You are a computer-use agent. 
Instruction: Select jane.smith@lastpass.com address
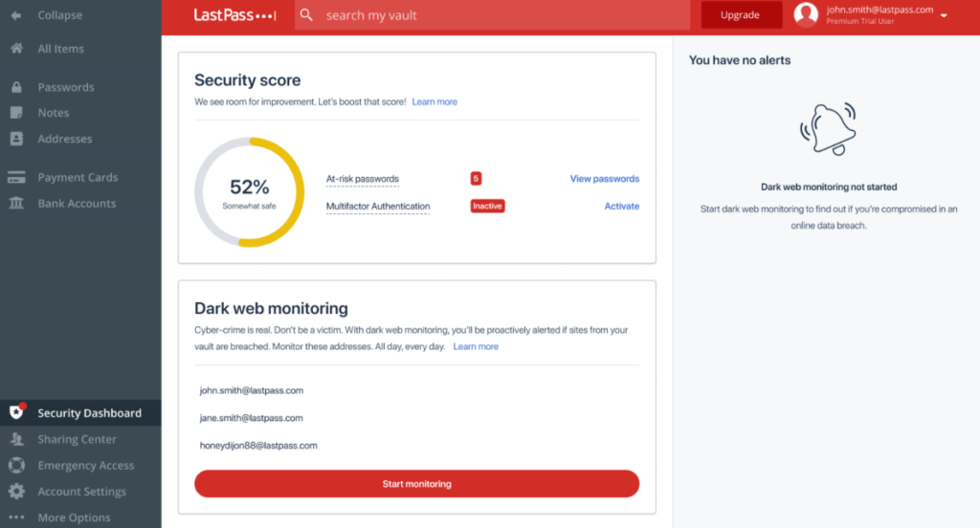[x=252, y=418]
